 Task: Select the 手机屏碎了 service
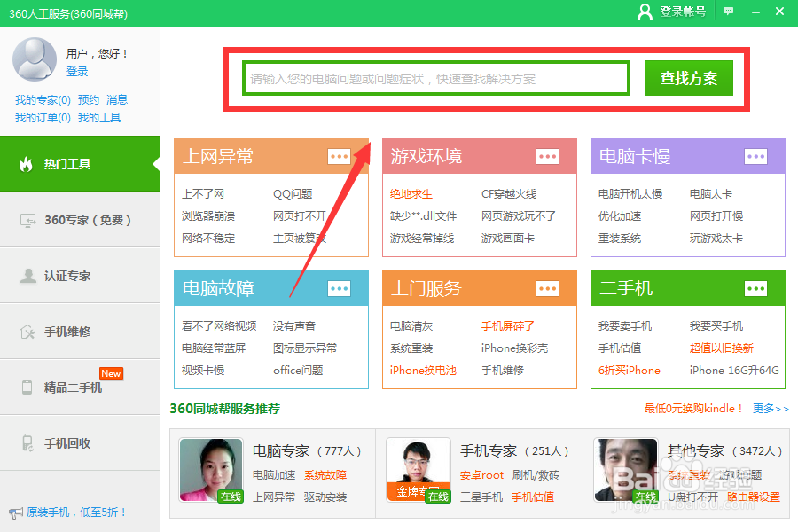coord(508,325)
